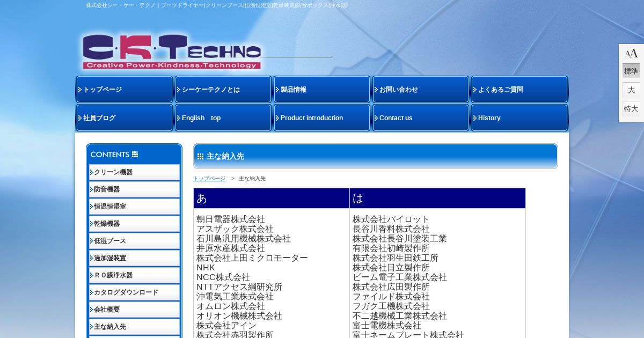The width and height of the screenshot is (644, 338).
Task: Click the トップページ breadcrumb link
Action: coord(209,179)
